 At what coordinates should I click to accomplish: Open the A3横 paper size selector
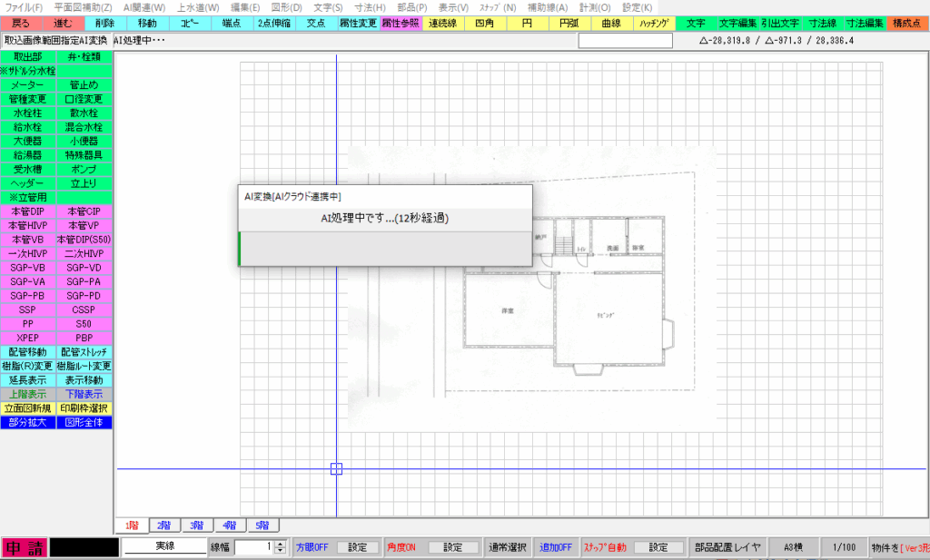coord(793,547)
